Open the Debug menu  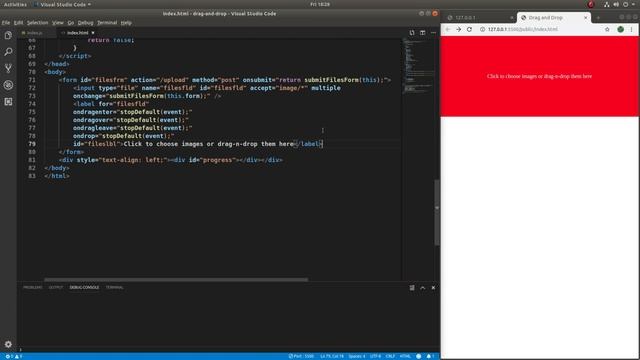(85, 23)
